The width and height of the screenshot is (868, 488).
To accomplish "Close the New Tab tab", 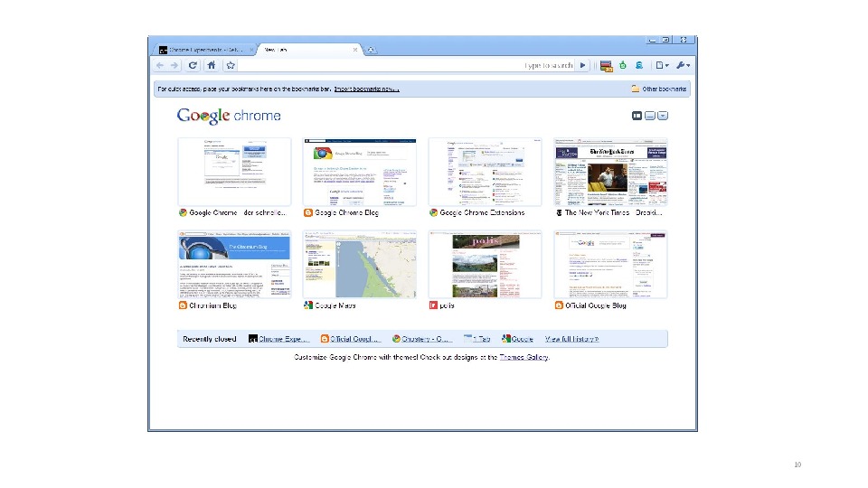I will 355,50.
